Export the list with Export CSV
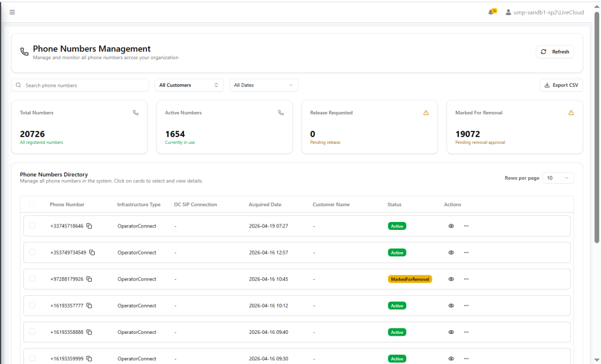 pyautogui.click(x=560, y=85)
